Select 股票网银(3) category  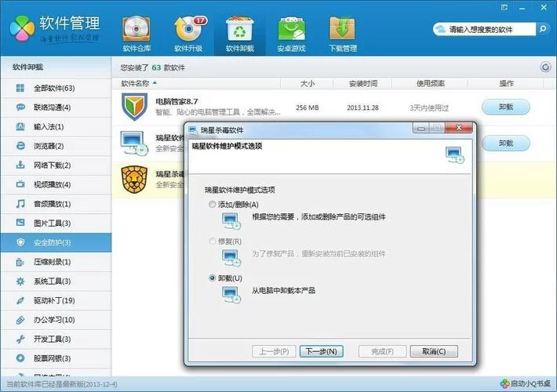pyautogui.click(x=56, y=358)
